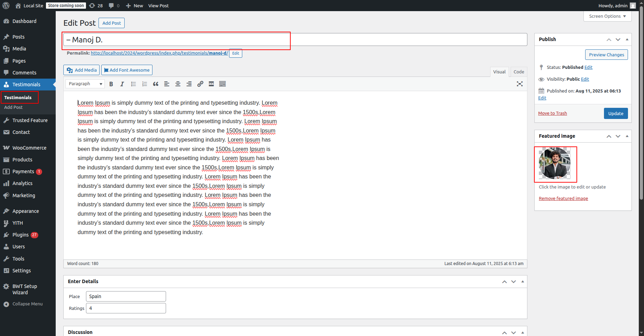Image resolution: width=644 pixels, height=336 pixels.
Task: Insert a numbered list
Action: pyautogui.click(x=144, y=84)
